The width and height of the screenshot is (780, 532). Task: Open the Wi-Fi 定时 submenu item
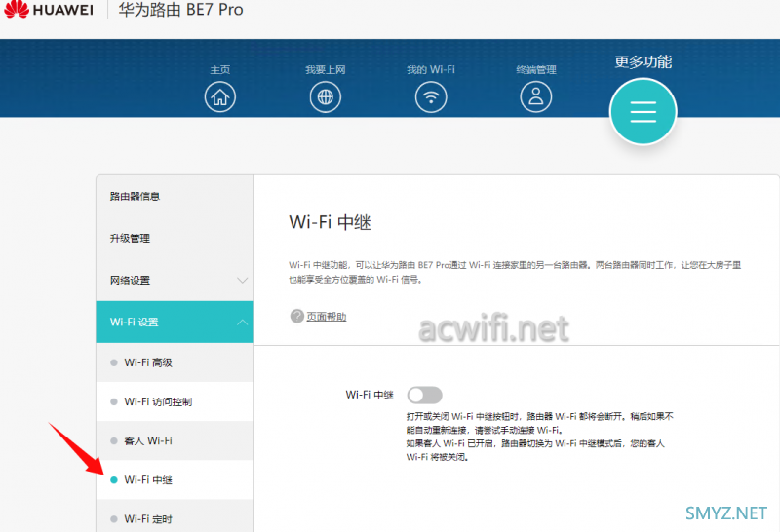tap(175, 517)
